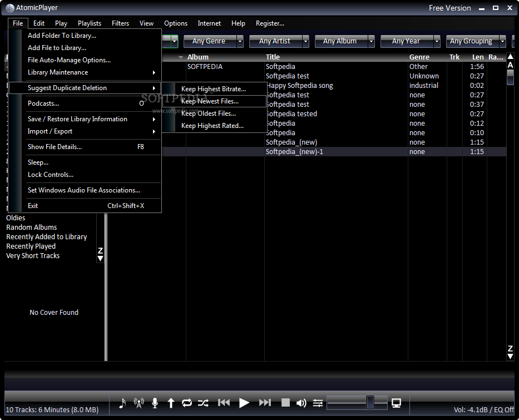Image resolution: width=519 pixels, height=420 pixels.
Task: Click the music note icon in bottom toolbar
Action: tap(122, 403)
